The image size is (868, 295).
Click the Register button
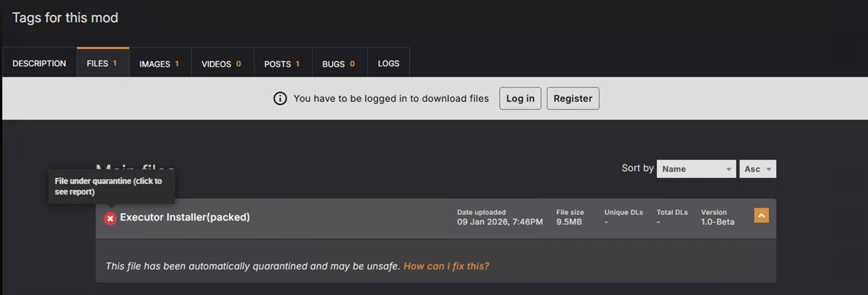tap(573, 98)
